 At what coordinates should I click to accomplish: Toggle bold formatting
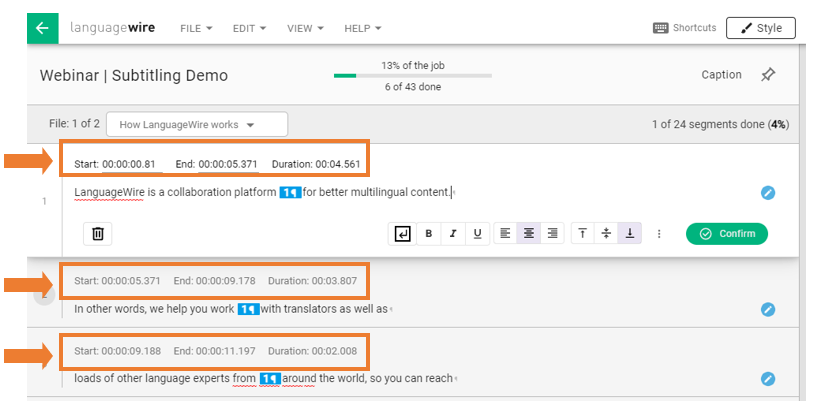click(429, 234)
